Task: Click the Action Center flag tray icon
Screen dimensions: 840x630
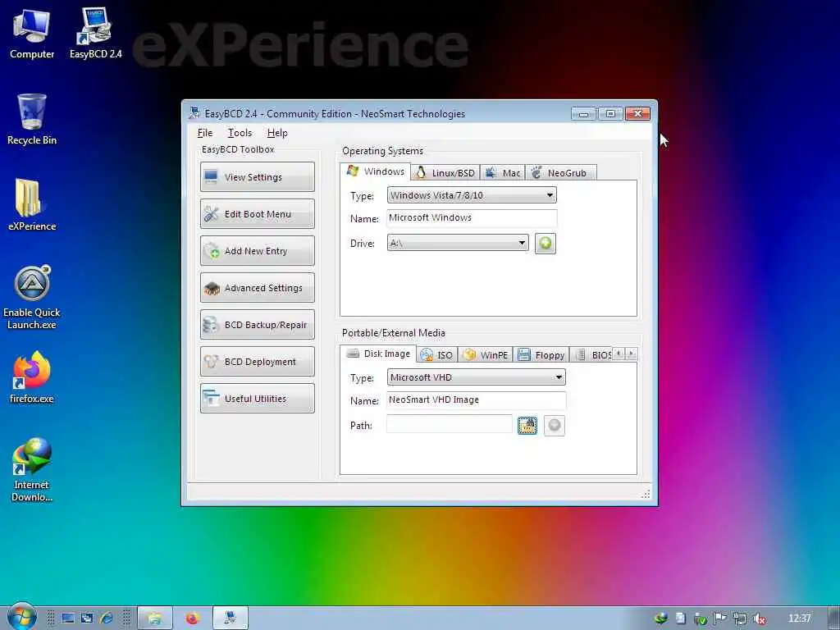Action: pos(720,619)
